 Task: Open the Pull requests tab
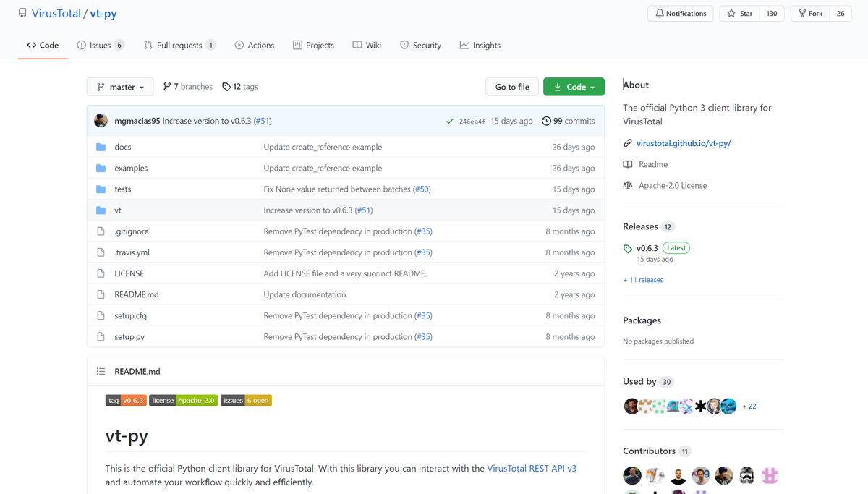(x=180, y=45)
